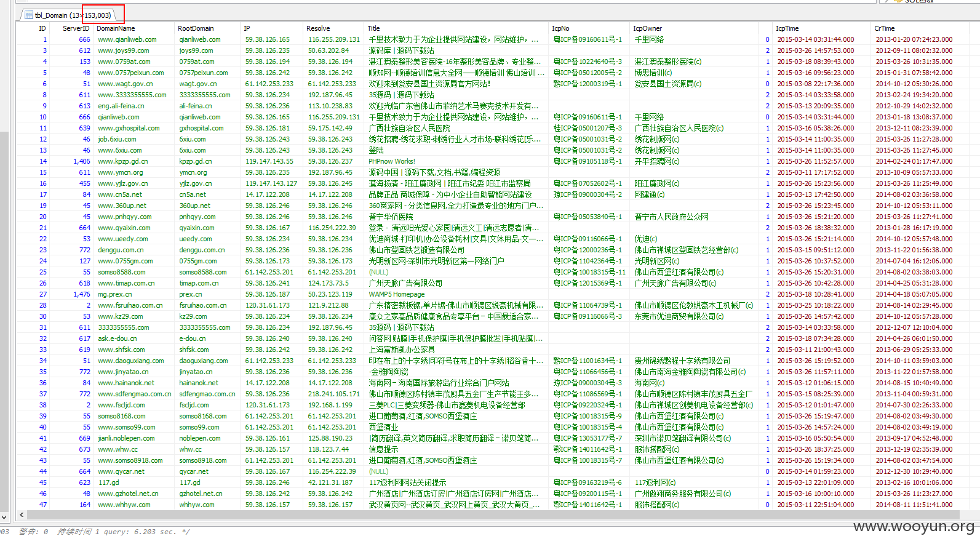Viewport: 980px width, 544px height.
Task: Select the www.qyaixin.com cell
Action: click(124, 228)
